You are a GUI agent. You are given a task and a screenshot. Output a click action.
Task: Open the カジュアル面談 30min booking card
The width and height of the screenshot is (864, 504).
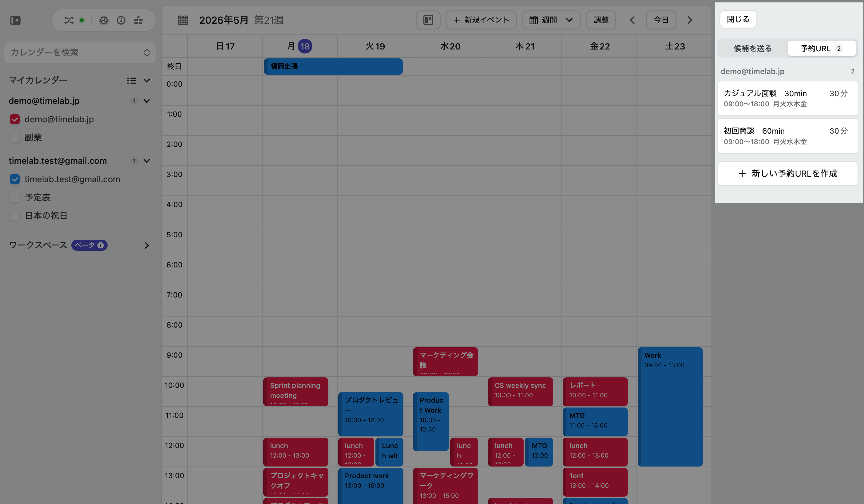[787, 98]
